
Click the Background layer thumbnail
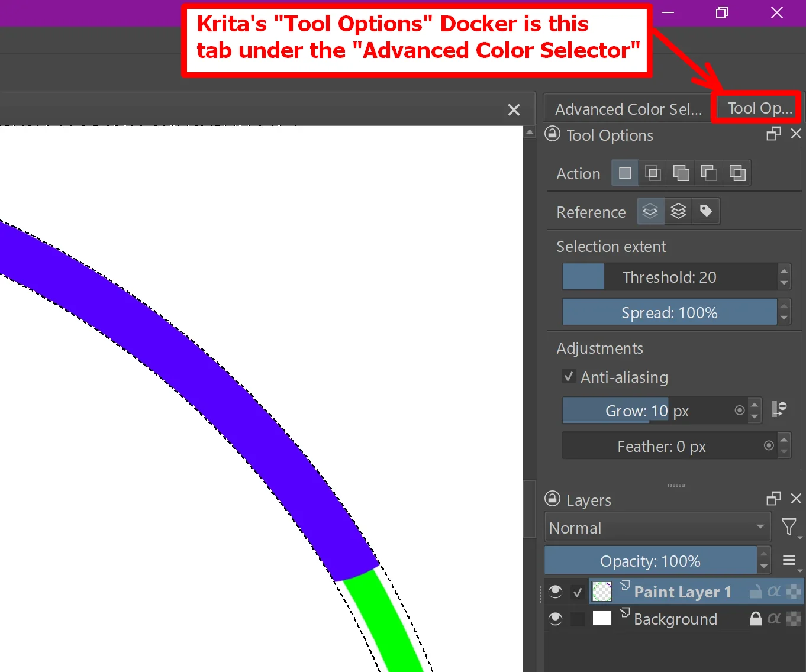[x=602, y=618]
